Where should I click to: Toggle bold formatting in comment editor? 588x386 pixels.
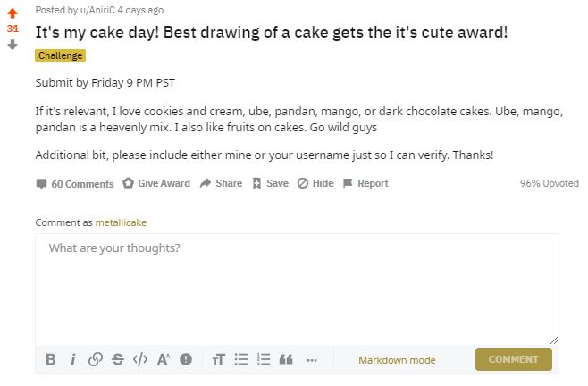point(51,359)
